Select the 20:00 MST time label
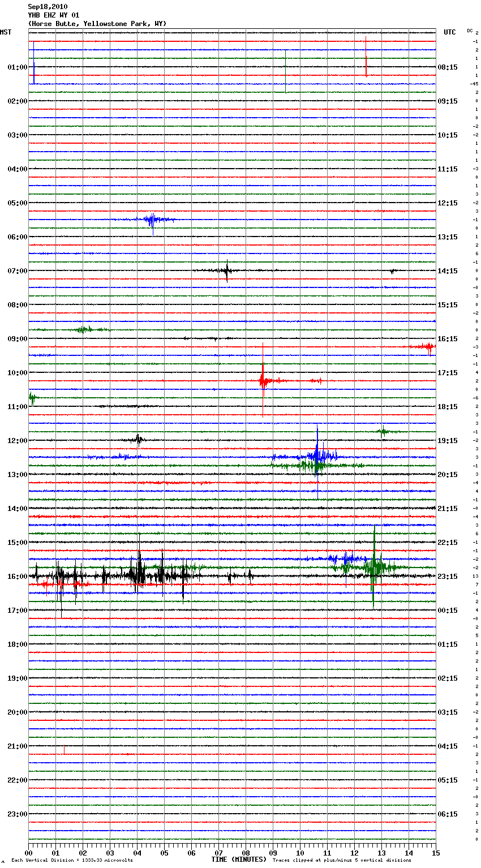This screenshot has width=481, height=868. click(17, 712)
